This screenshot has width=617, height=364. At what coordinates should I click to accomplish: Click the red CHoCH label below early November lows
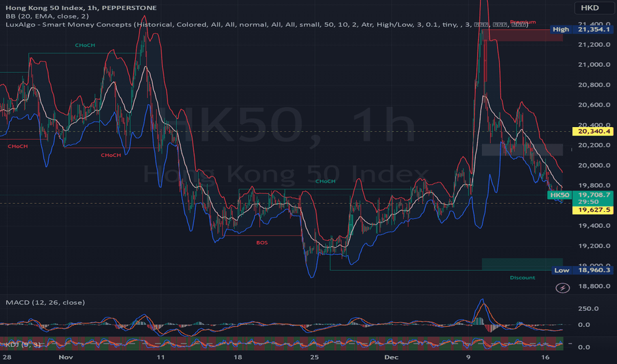(x=111, y=155)
